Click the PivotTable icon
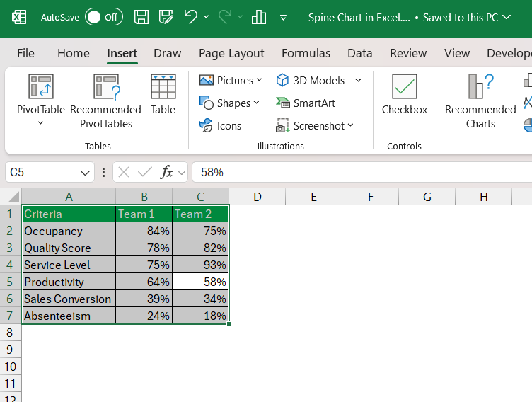Viewport: 532px width, 402px height. tap(41, 86)
